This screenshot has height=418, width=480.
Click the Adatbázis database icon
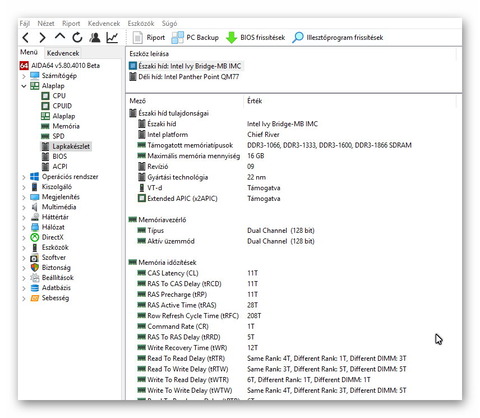click(35, 288)
